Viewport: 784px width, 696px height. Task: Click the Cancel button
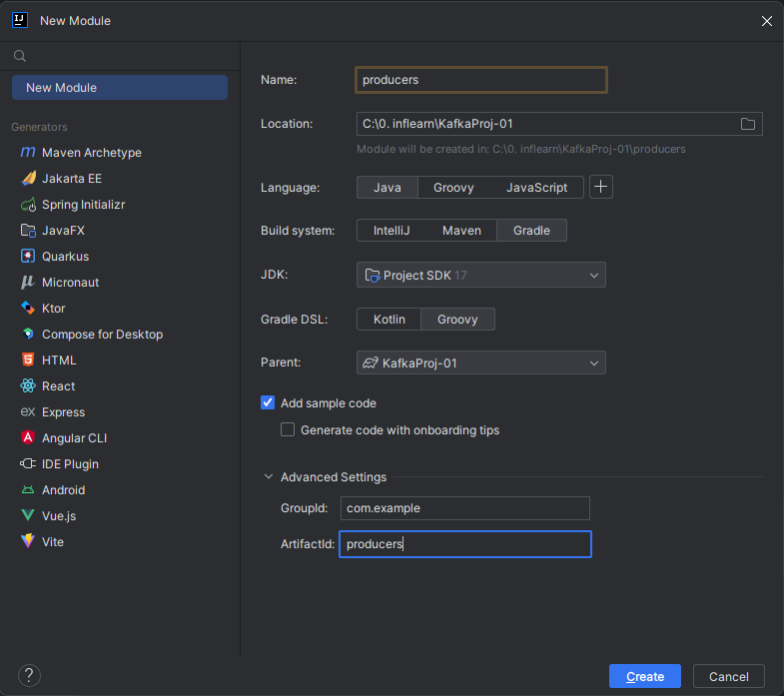(728, 676)
